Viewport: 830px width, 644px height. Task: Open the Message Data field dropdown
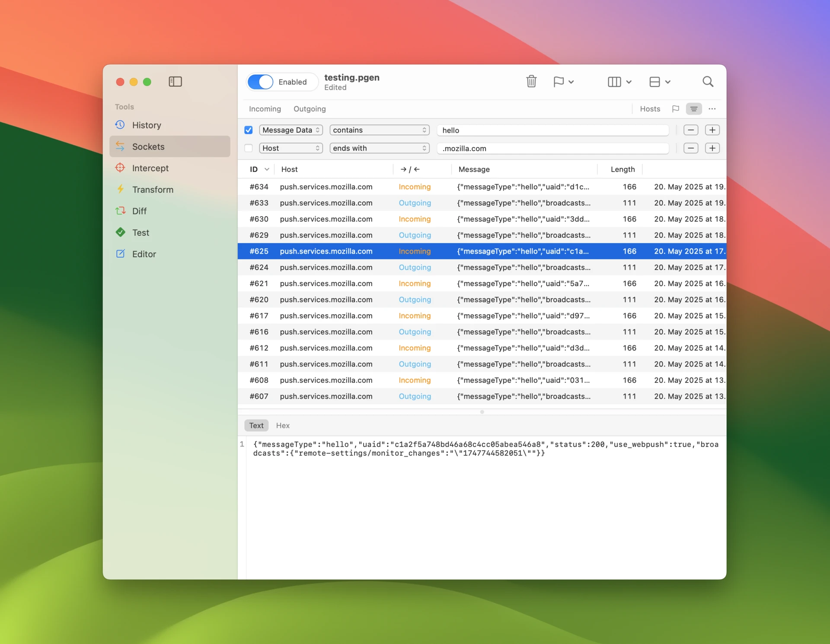click(291, 130)
